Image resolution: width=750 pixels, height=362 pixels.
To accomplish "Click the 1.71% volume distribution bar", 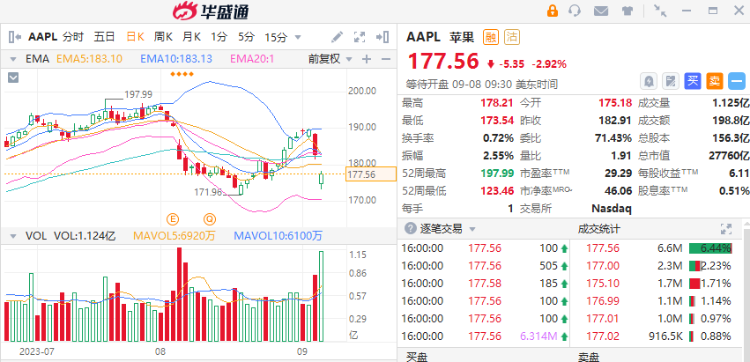I will pos(710,284).
